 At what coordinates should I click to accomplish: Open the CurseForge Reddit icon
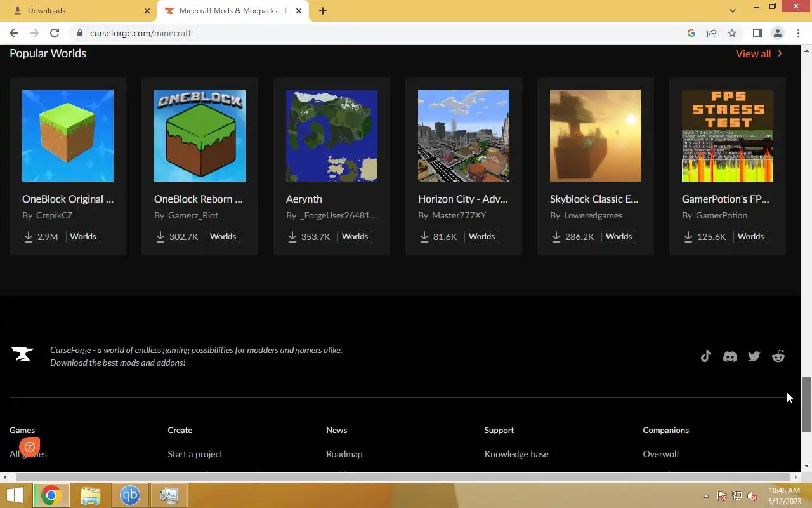778,356
